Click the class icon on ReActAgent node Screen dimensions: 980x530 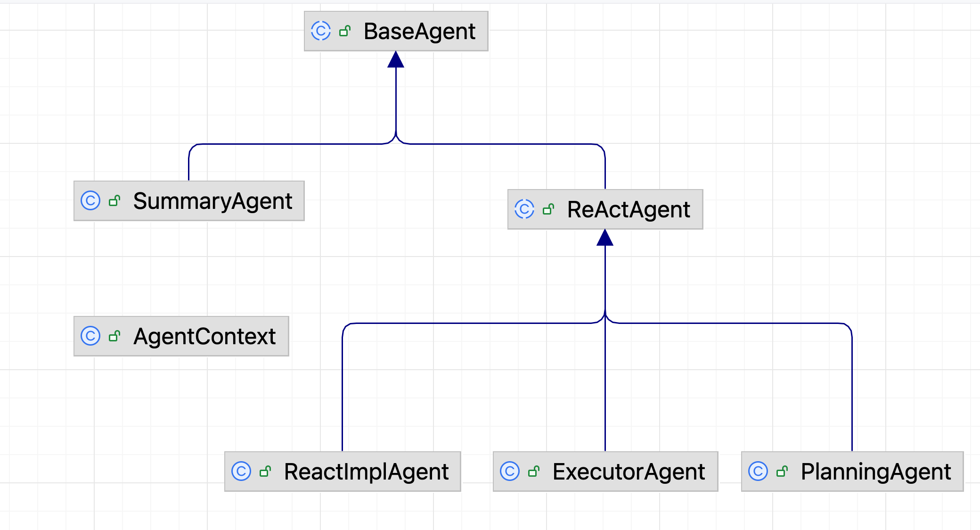524,209
